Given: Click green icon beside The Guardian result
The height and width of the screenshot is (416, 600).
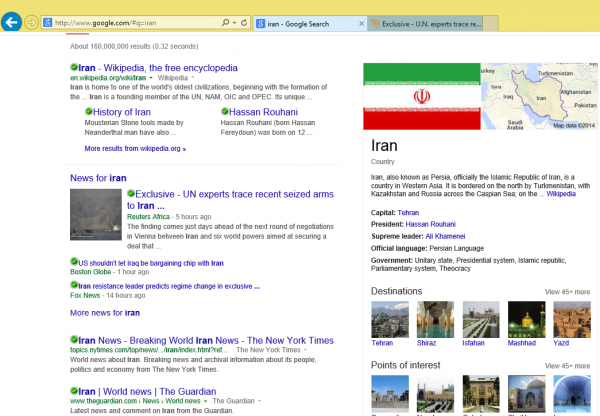Looking at the screenshot, I should click(74, 391).
